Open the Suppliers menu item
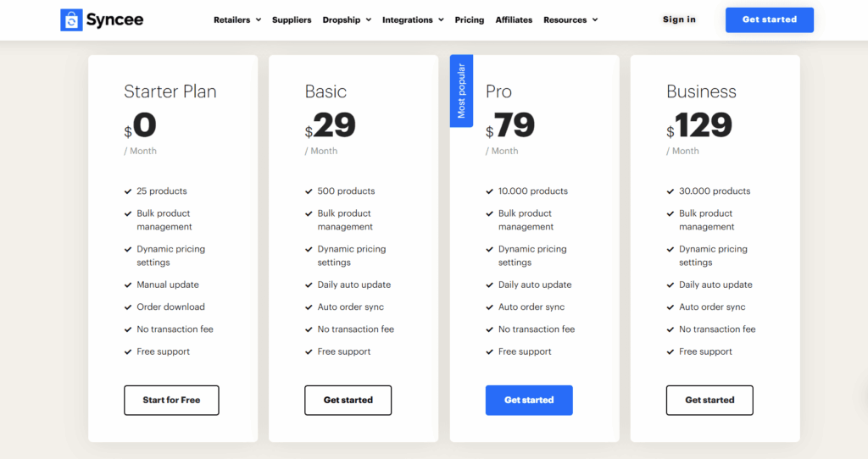 (x=292, y=20)
